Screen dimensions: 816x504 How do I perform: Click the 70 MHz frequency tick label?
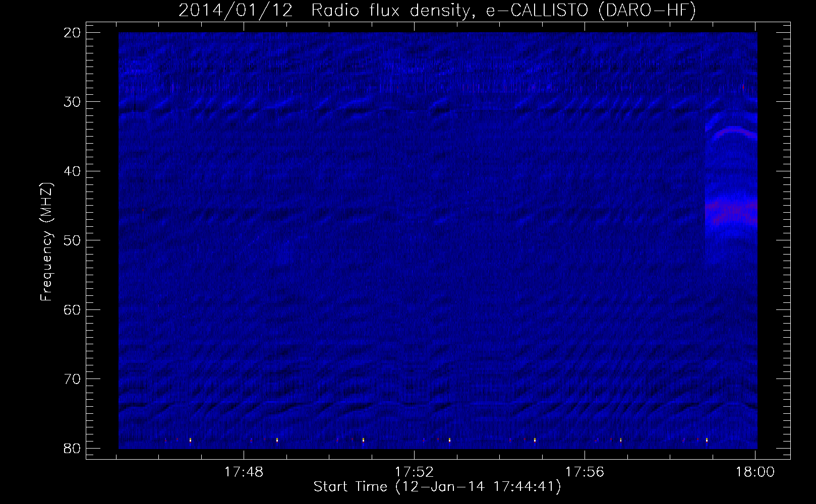pyautogui.click(x=72, y=379)
